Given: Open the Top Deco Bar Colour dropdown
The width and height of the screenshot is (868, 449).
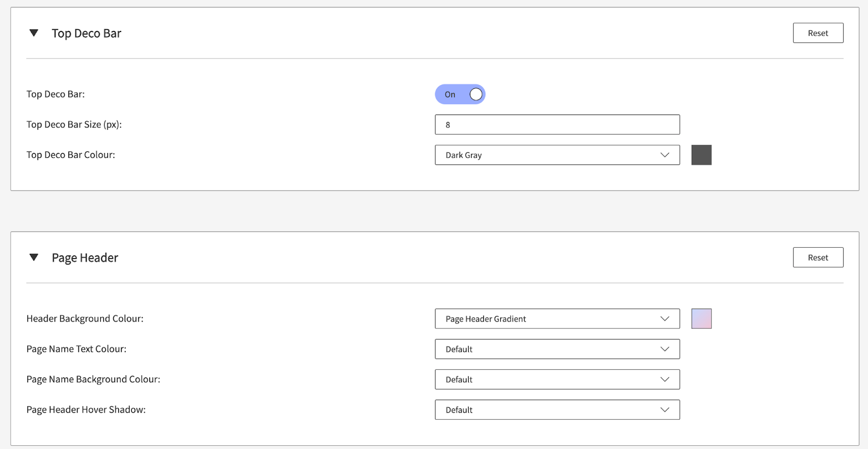Looking at the screenshot, I should point(557,155).
